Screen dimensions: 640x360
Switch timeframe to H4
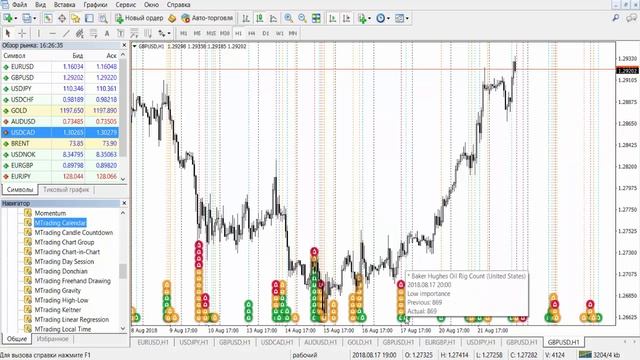click(x=252, y=33)
